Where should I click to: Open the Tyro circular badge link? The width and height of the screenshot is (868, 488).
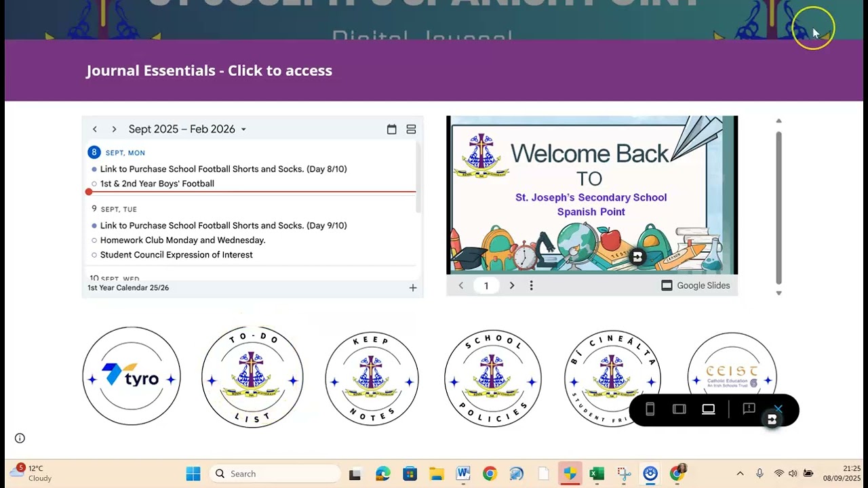click(132, 376)
